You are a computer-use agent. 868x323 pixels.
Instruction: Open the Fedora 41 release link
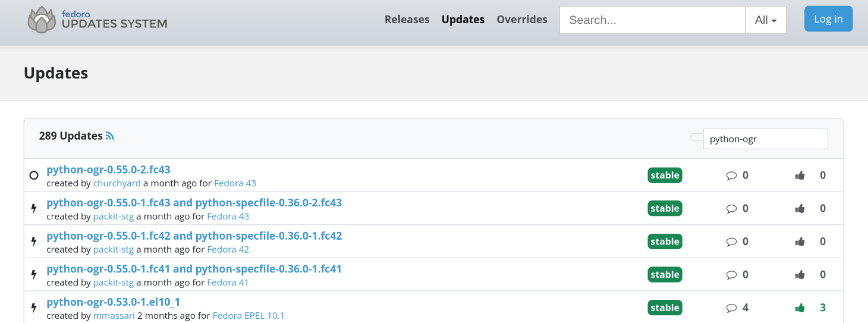(x=228, y=283)
